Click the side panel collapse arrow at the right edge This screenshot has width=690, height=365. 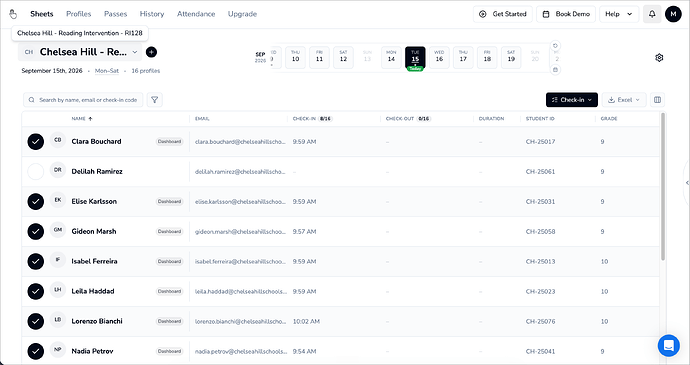click(x=687, y=183)
